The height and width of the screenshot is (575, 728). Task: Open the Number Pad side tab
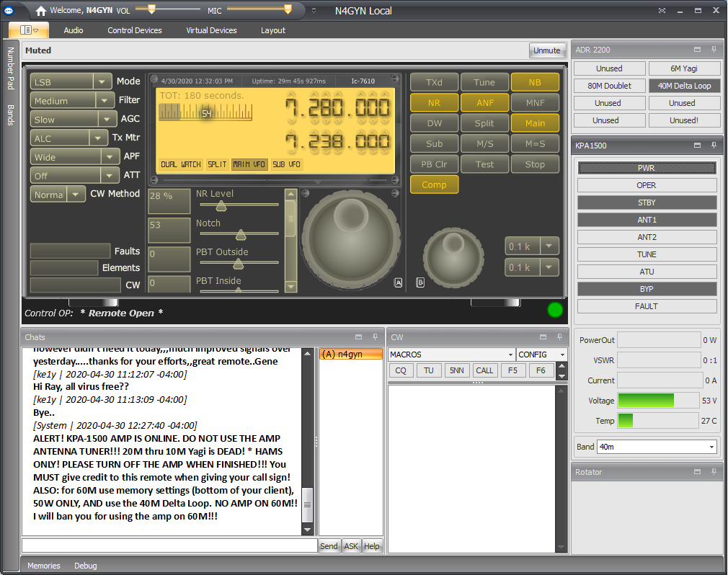(x=10, y=68)
